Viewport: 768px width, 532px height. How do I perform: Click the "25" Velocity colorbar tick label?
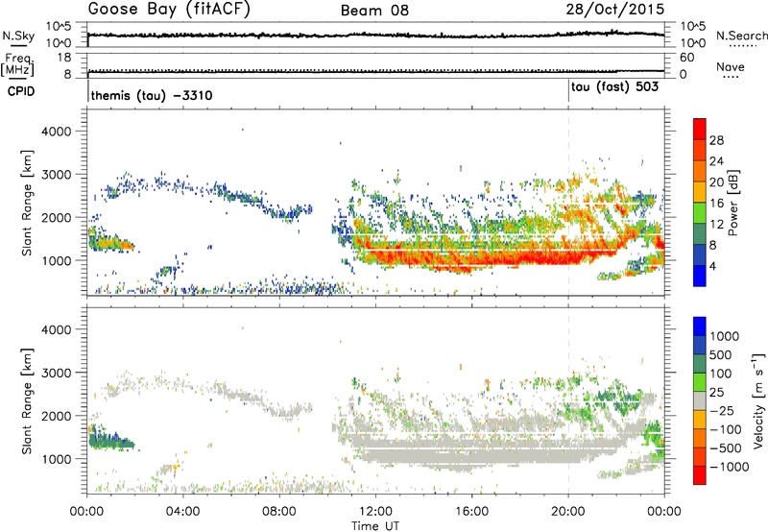[x=716, y=393]
